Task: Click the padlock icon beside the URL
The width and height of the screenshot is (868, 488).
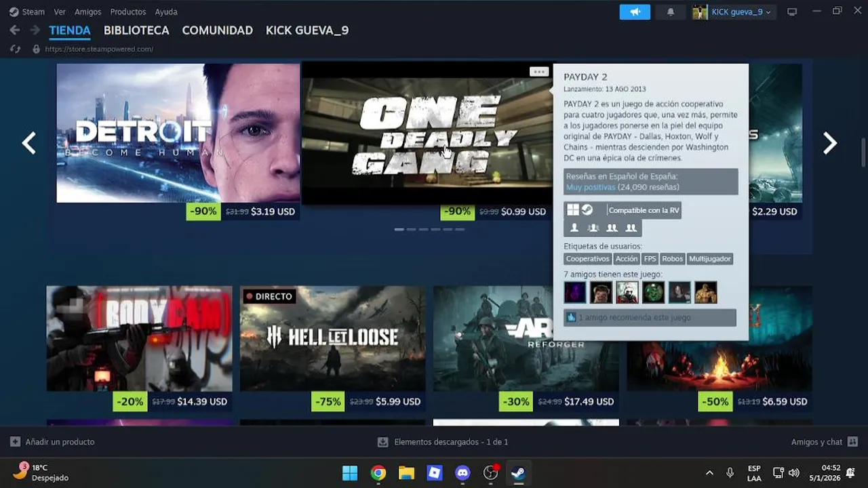Action: click(x=37, y=49)
